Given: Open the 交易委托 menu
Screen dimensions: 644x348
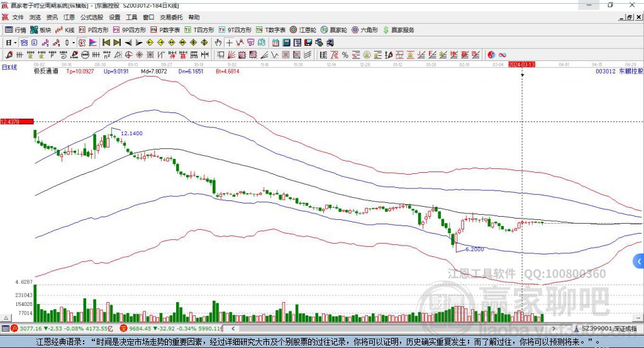Looking at the screenshot, I should tap(171, 17).
